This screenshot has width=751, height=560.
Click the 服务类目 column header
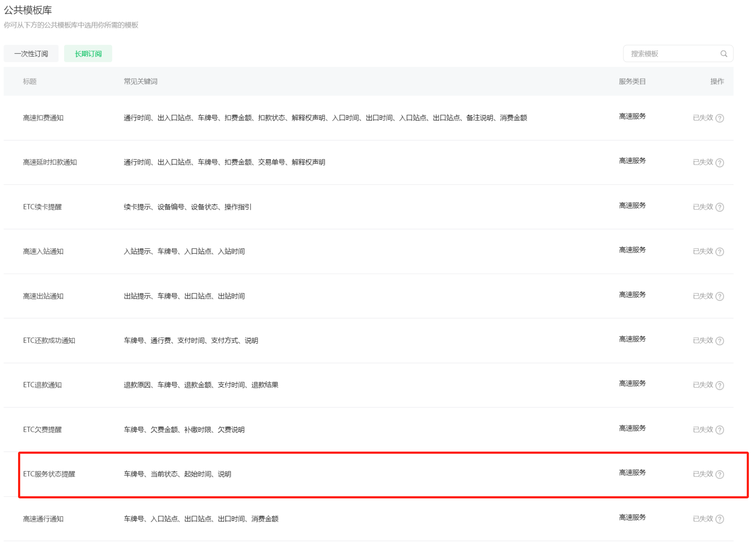point(632,81)
